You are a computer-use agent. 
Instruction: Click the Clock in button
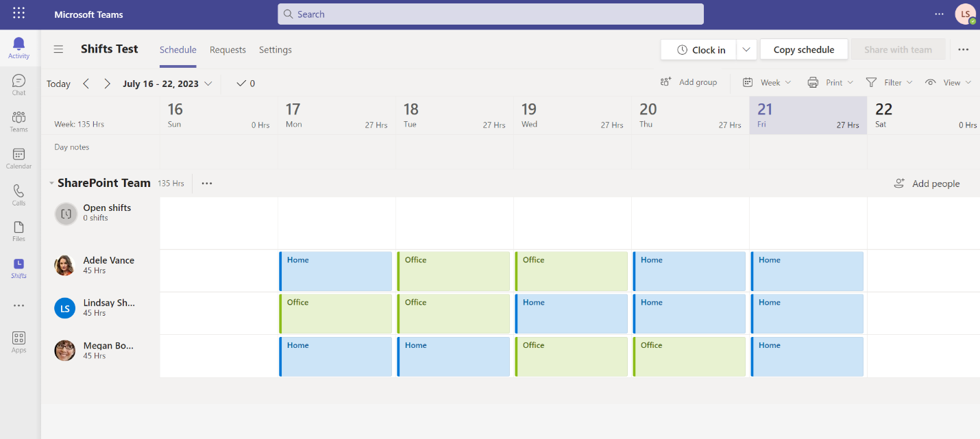point(699,49)
